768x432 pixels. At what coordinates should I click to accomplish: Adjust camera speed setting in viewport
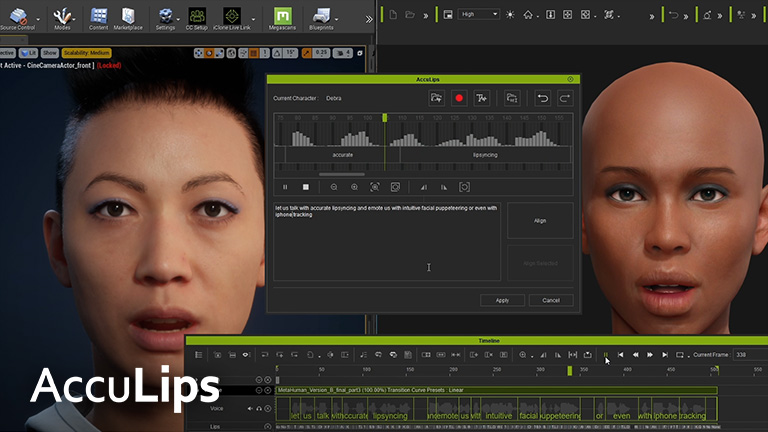tap(342, 53)
